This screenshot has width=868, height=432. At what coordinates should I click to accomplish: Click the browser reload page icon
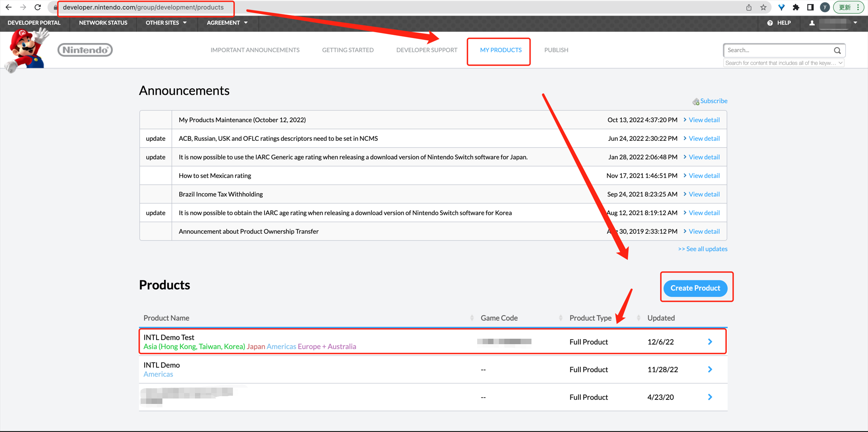(38, 7)
